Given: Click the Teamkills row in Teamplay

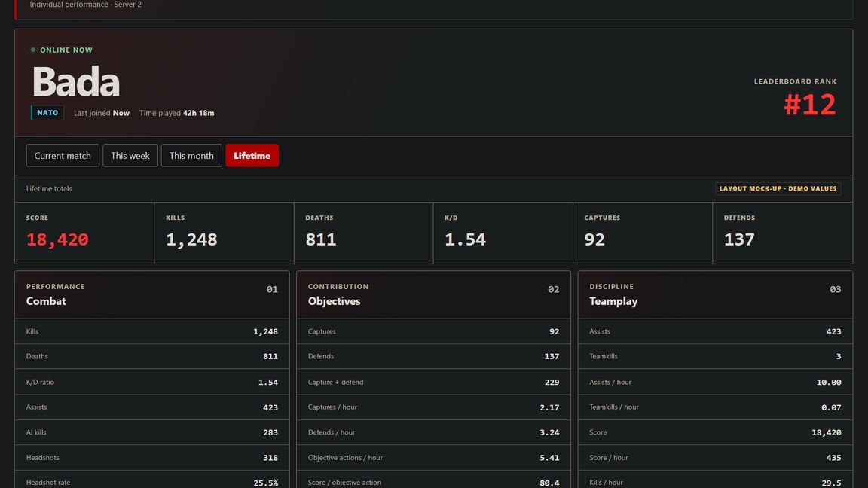Looking at the screenshot, I should point(715,356).
